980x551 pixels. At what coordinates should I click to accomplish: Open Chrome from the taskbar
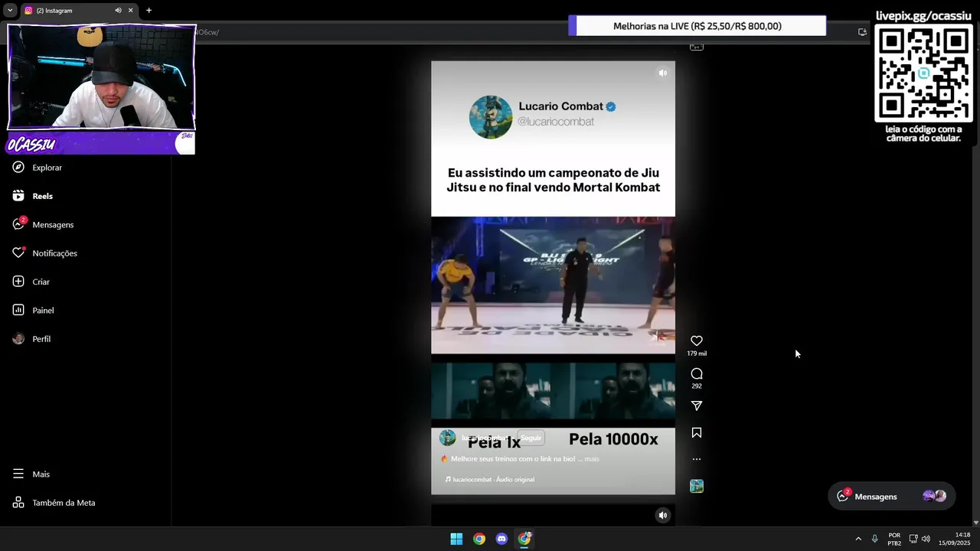tap(479, 539)
